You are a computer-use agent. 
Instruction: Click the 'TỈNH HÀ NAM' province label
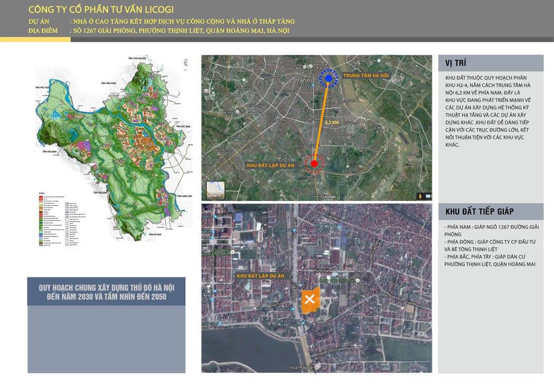point(155,234)
